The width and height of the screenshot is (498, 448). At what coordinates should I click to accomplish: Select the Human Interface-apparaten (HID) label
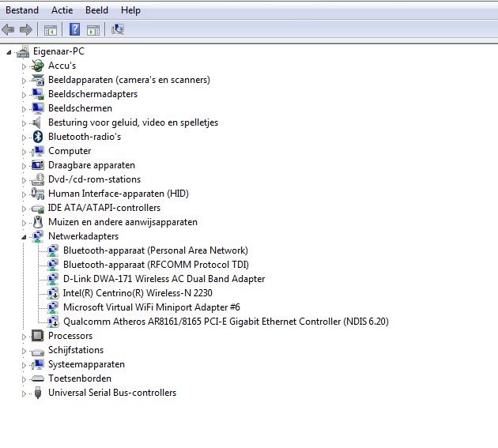(x=119, y=194)
